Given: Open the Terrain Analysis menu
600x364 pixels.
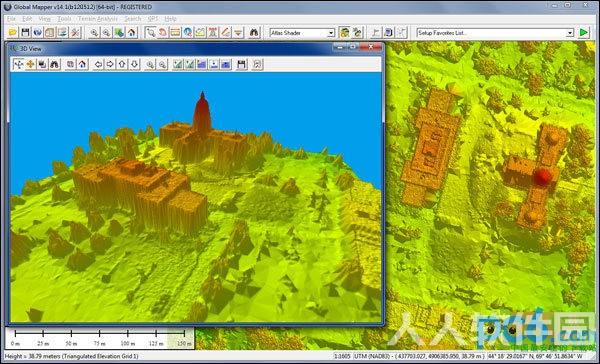Looking at the screenshot, I should (98, 19).
